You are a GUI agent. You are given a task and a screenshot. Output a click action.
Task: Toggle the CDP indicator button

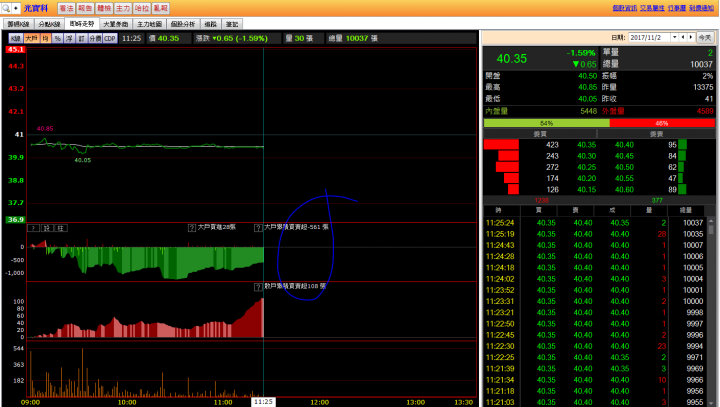[110, 39]
